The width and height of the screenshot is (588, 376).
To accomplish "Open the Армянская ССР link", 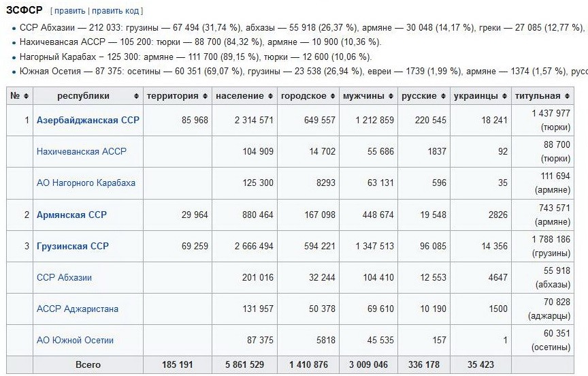I will pos(71,215).
